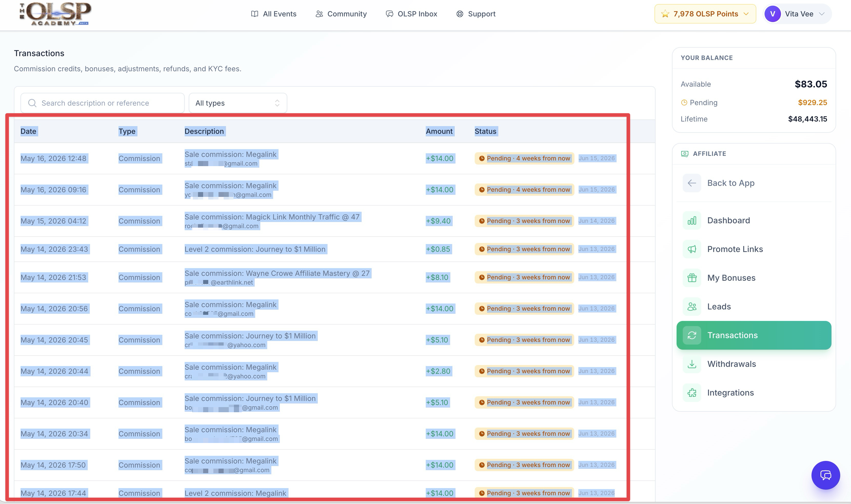Click the Support lifebuoy icon
This screenshot has width=851, height=504.
[x=460, y=14]
